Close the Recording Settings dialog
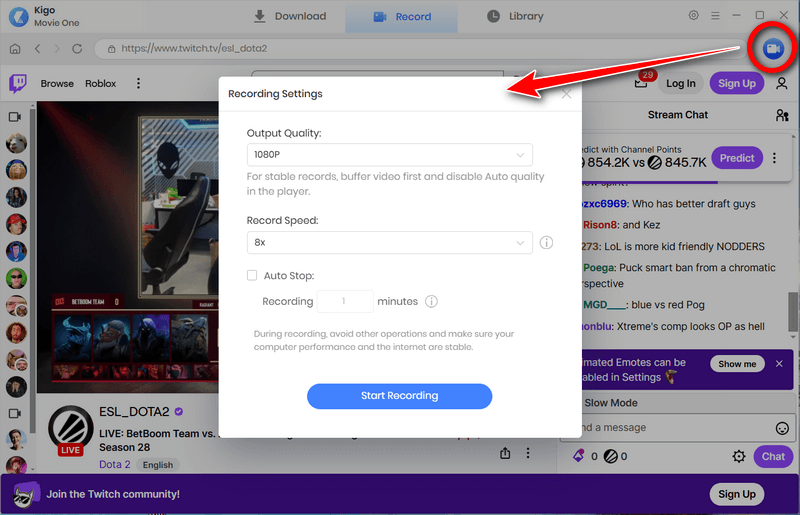The height and width of the screenshot is (515, 800). click(566, 94)
